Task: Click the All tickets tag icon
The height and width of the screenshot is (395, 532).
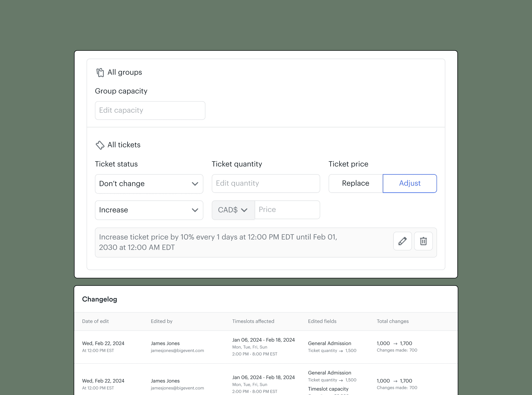Action: [100, 145]
